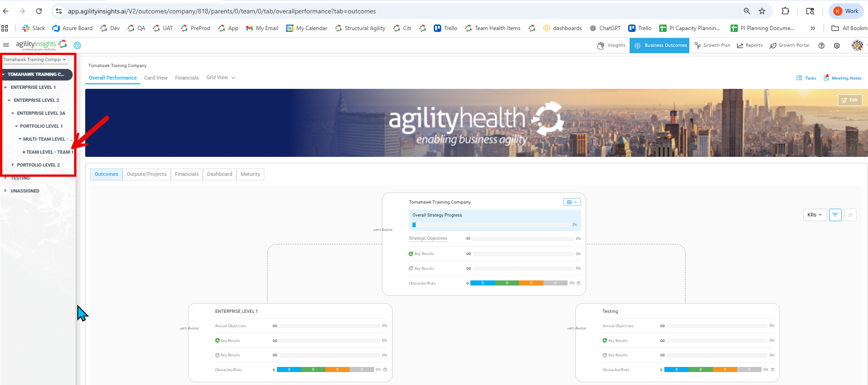Click green segment of Testing Obstacles/Risks bar

click(700, 370)
